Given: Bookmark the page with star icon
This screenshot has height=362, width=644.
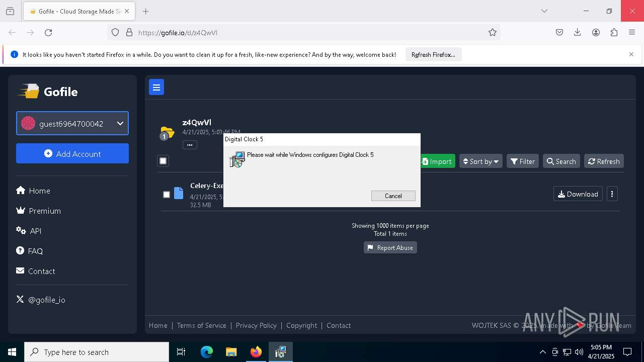Looking at the screenshot, I should coord(493,32).
